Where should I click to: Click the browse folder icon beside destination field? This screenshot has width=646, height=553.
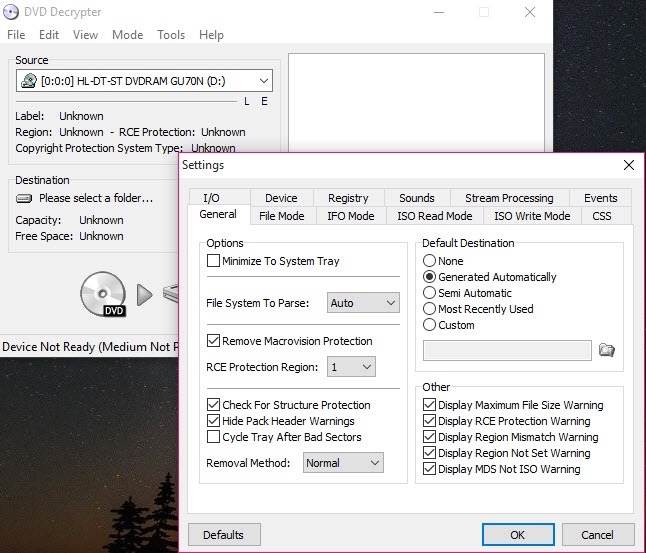pyautogui.click(x=606, y=350)
